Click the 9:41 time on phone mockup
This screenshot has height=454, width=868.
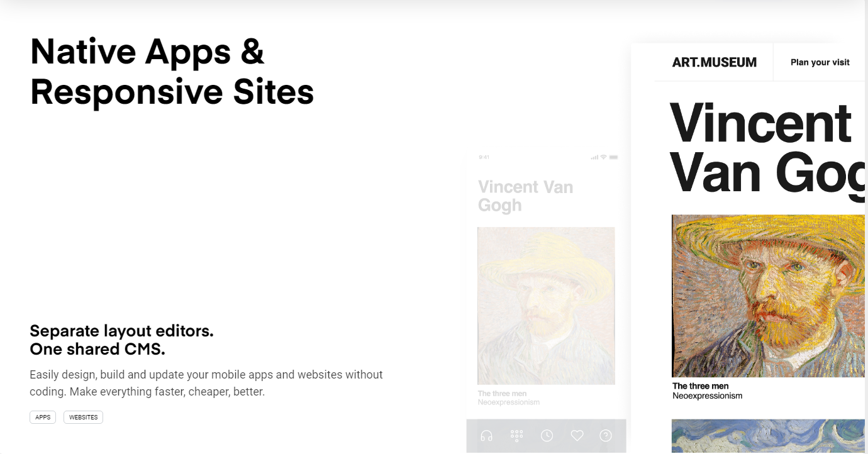484,157
